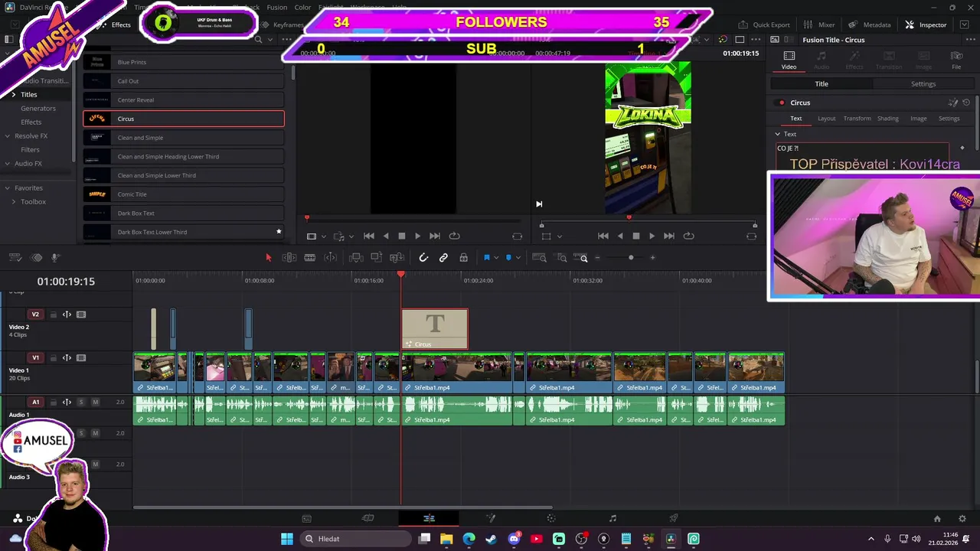Select the Call Out title
This screenshot has width=980, height=551.
pos(184,81)
